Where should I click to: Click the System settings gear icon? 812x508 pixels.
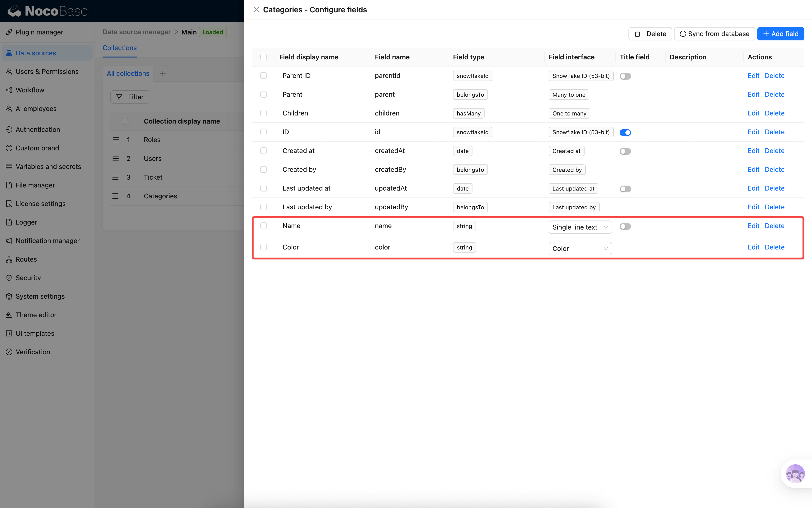point(9,296)
